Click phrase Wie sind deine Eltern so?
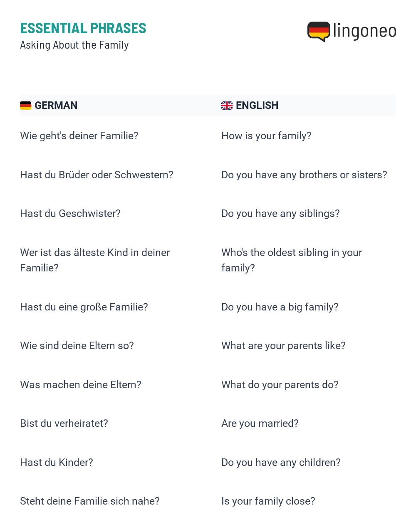Screen dimensions: 416x532 coord(77,346)
